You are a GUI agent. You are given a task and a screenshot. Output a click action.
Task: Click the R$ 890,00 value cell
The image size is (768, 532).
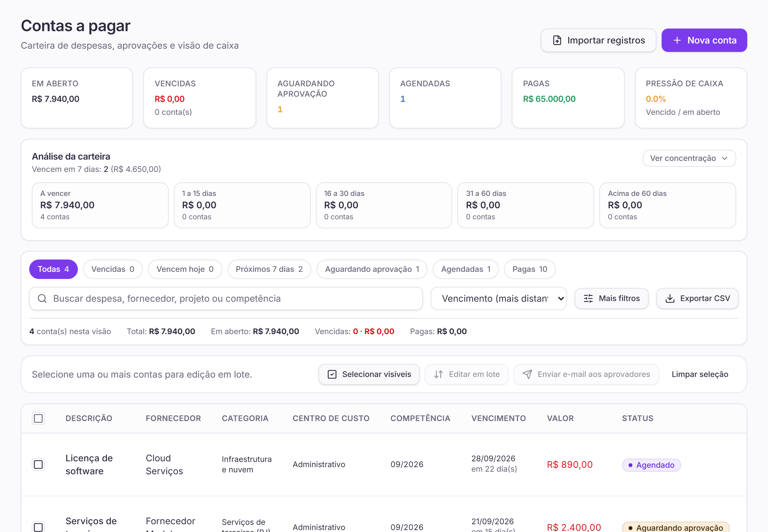[x=570, y=464]
